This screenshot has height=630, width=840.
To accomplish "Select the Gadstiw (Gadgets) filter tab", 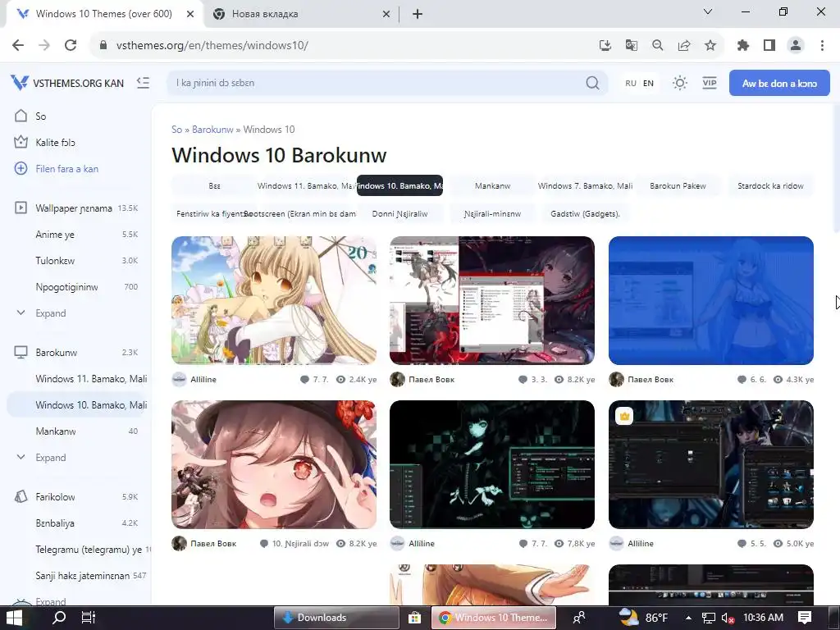I will pos(585,214).
